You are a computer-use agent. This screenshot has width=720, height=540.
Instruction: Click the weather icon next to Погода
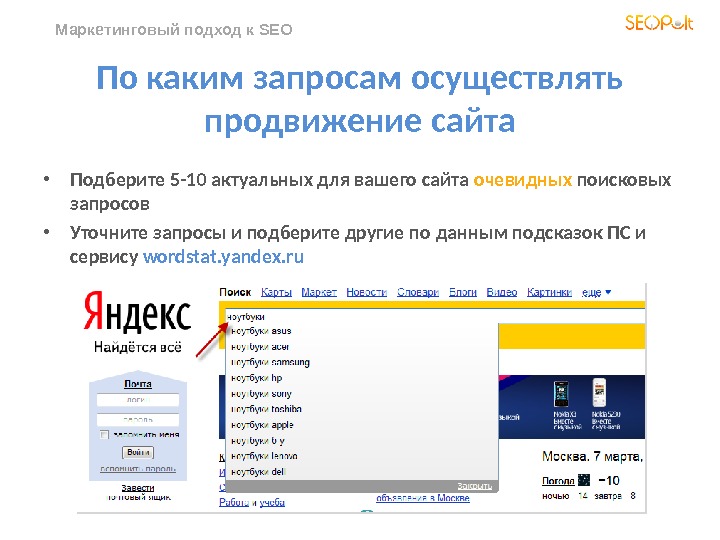pos(584,480)
